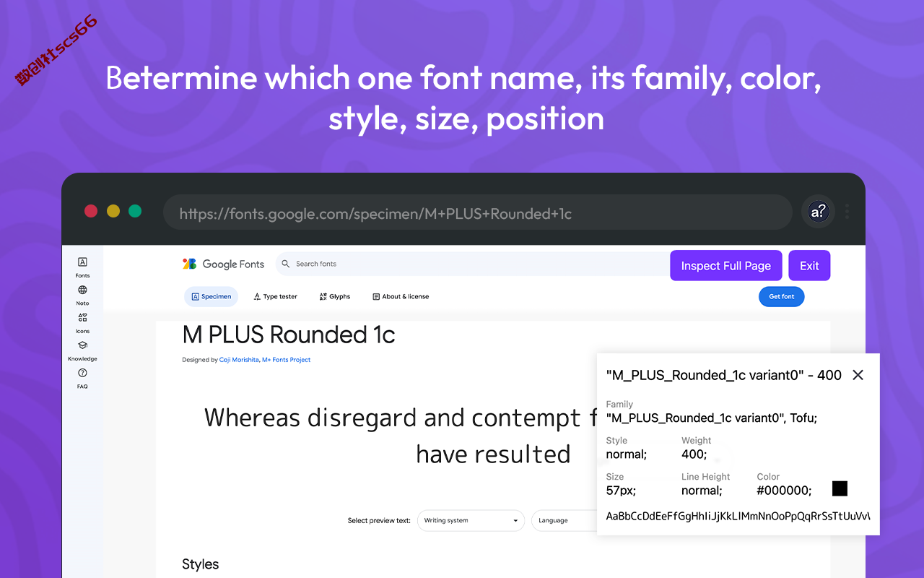
Task: Open the Writing system dropdown
Action: coord(471,520)
